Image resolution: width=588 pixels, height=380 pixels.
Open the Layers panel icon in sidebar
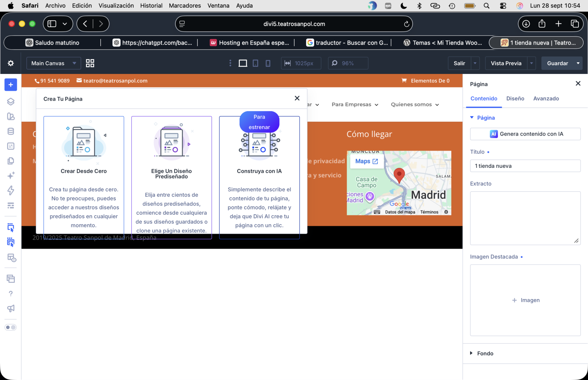tap(11, 102)
